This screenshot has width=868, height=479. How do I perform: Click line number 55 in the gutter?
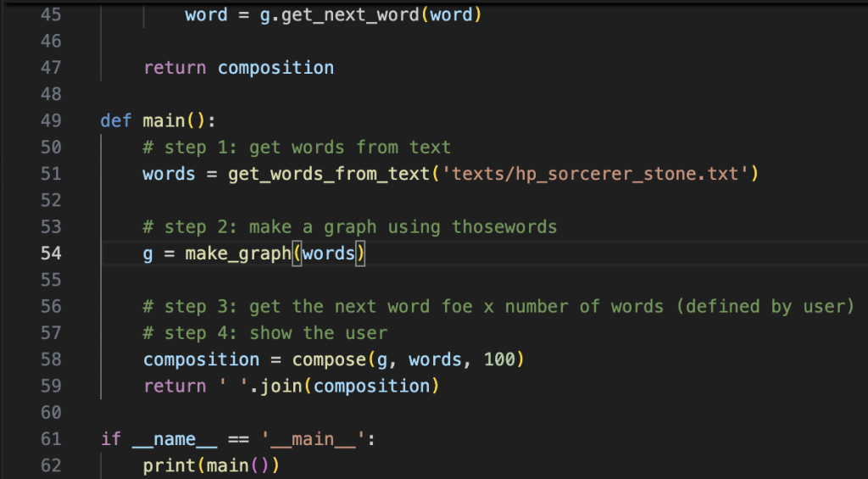tap(51, 281)
